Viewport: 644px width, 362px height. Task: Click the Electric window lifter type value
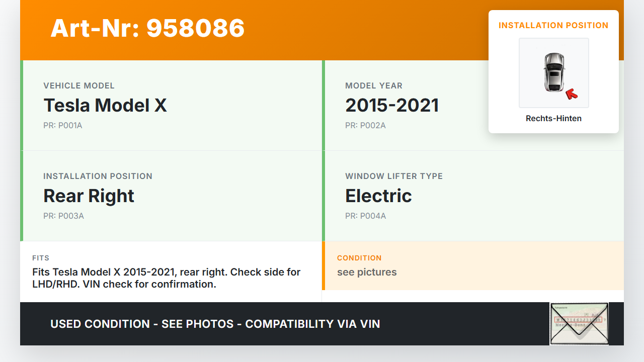pyautogui.click(x=378, y=196)
